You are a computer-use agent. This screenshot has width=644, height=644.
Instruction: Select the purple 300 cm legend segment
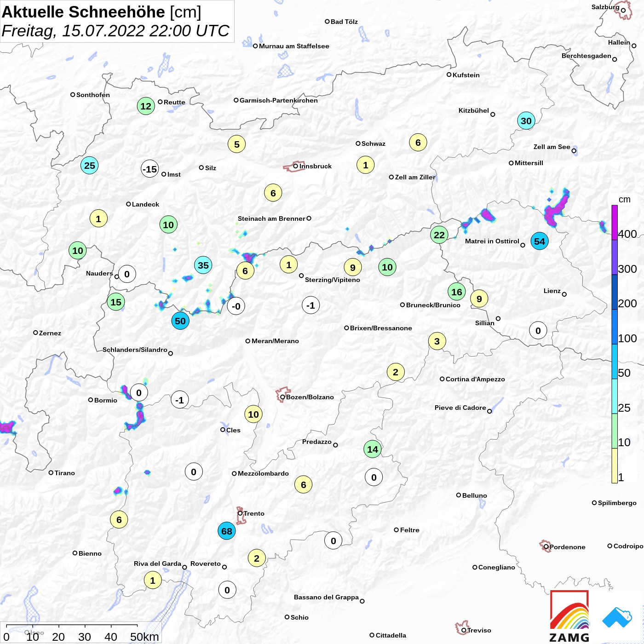[x=615, y=258]
